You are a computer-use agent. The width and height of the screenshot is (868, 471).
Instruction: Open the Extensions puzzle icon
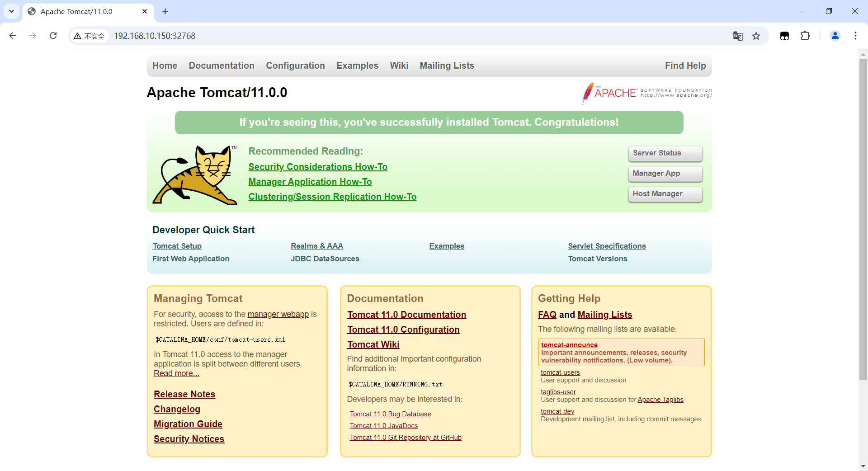pos(805,36)
